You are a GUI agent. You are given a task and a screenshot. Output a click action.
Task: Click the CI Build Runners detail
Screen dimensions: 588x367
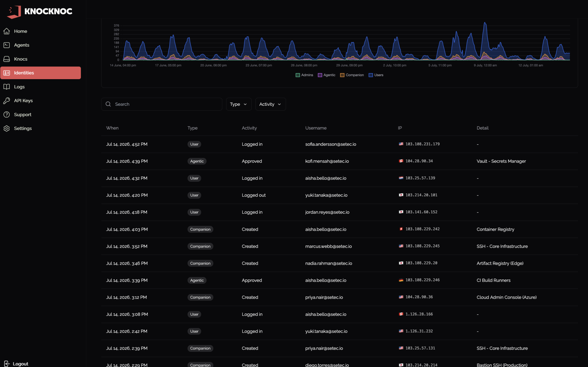[493, 280]
